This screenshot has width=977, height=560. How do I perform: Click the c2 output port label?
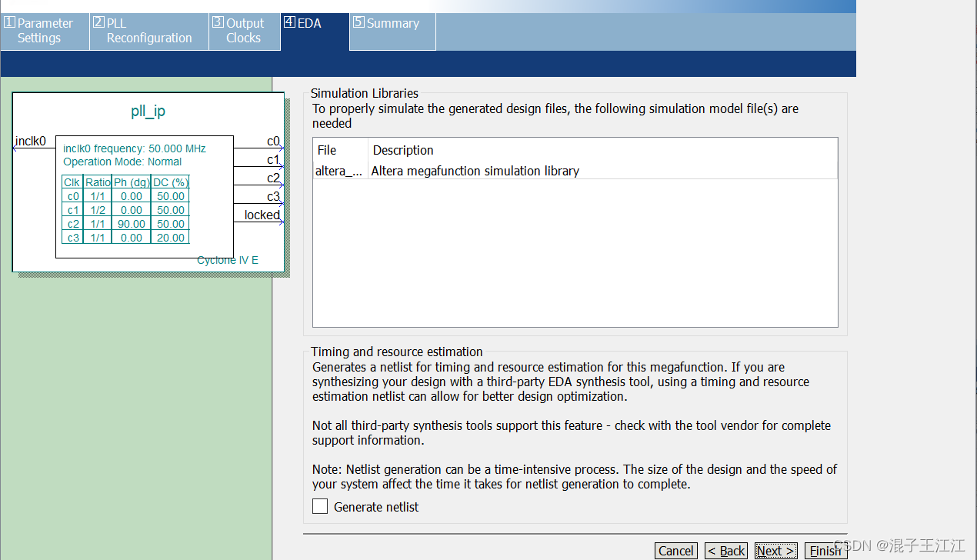click(x=273, y=178)
